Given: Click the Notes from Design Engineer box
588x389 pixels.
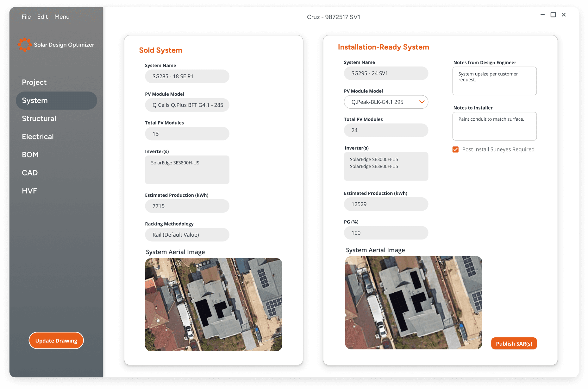Looking at the screenshot, I should [495, 81].
